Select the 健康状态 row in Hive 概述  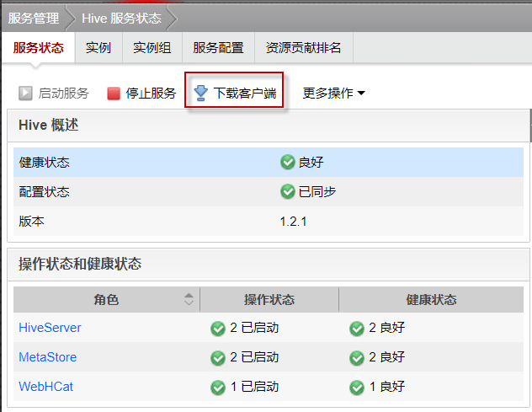(269, 163)
